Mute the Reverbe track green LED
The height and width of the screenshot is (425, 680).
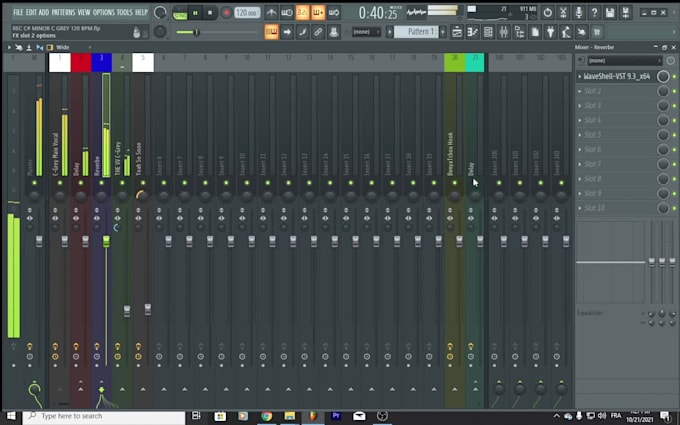pos(101,183)
